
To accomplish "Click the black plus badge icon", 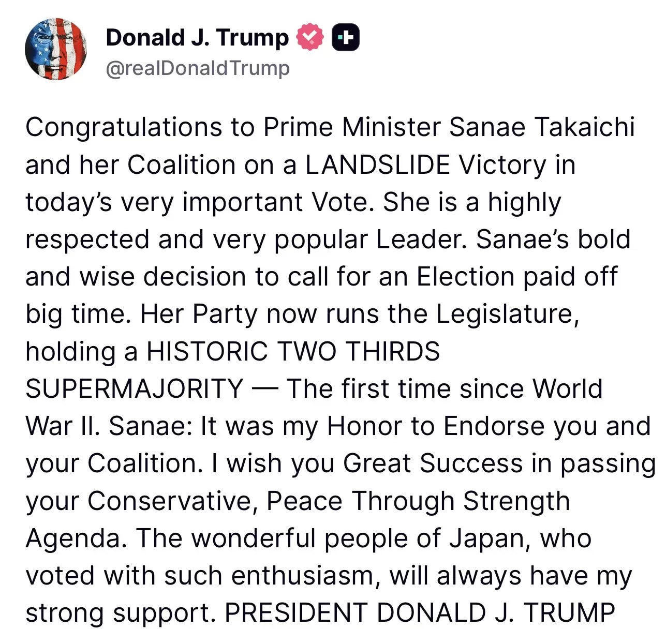I will pyautogui.click(x=346, y=37).
